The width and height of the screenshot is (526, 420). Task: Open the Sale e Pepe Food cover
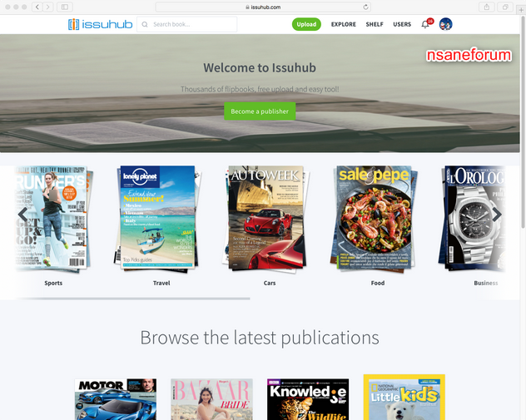pyautogui.click(x=374, y=217)
